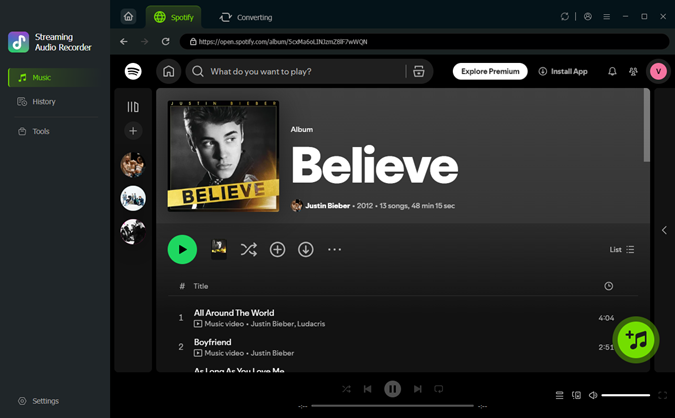Open the Justin Bieber artist link
This screenshot has width=675, height=418.
(x=328, y=206)
